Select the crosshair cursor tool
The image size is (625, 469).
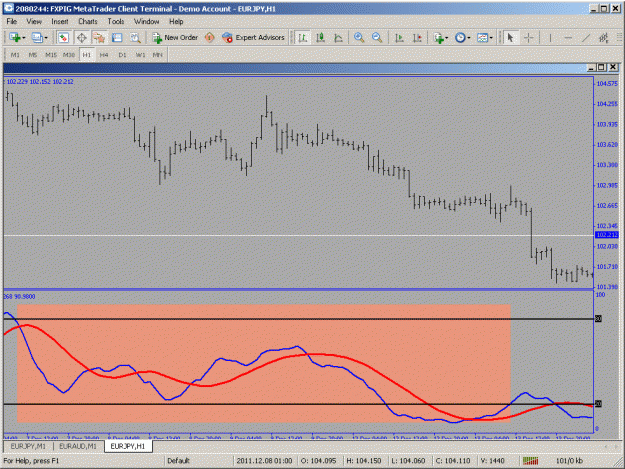tap(529, 38)
